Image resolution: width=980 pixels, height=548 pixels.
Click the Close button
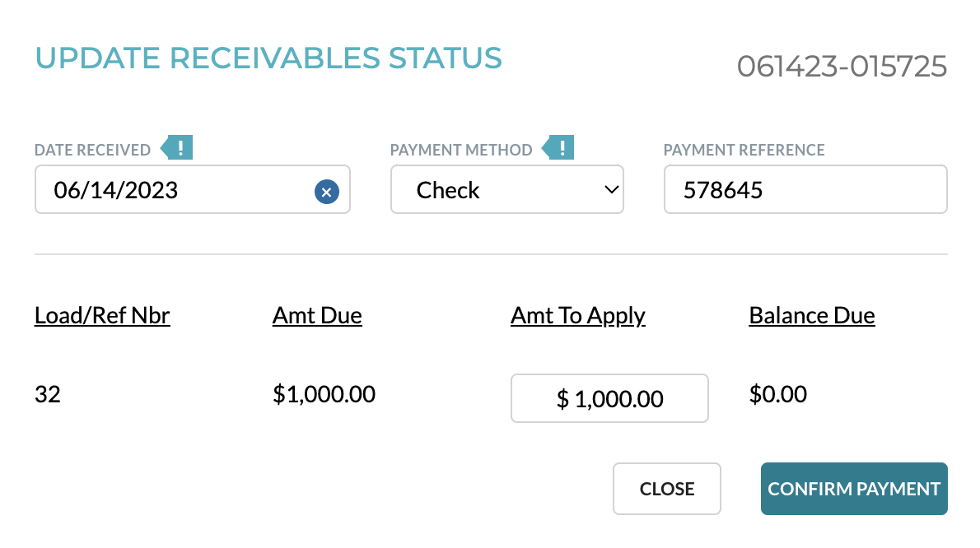[x=666, y=489]
